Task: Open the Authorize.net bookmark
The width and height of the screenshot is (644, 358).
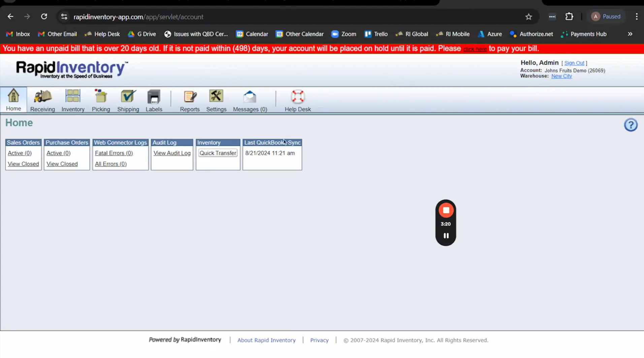Action: tap(531, 34)
